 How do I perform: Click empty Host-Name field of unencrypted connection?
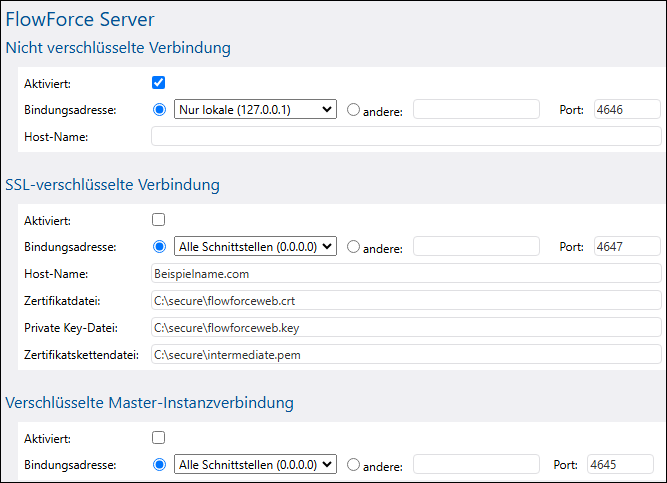(406, 137)
